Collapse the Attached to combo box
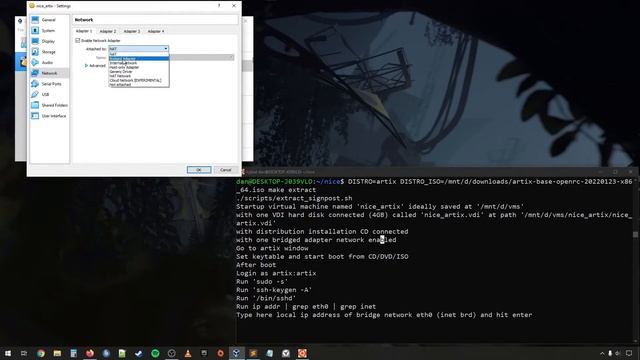640x360 pixels. [x=138, y=49]
